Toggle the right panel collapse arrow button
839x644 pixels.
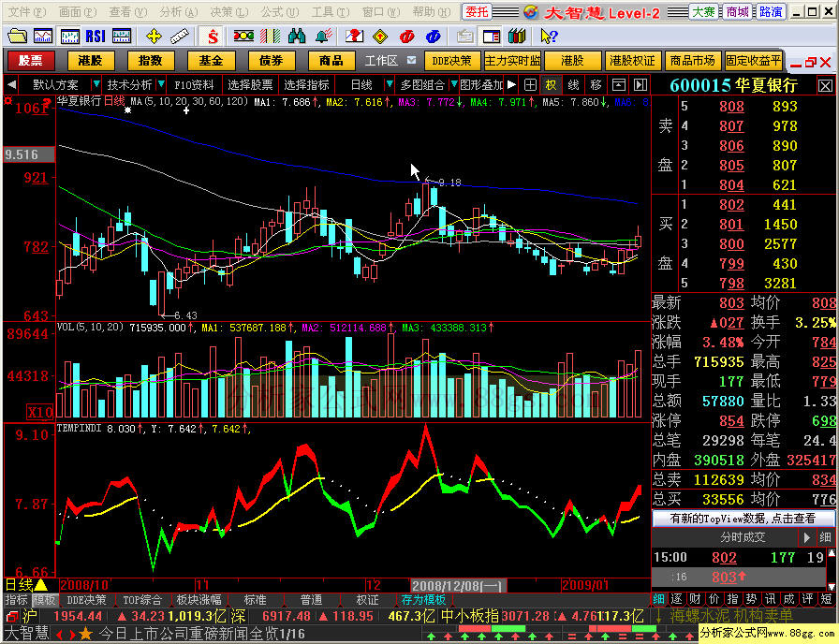pyautogui.click(x=640, y=84)
